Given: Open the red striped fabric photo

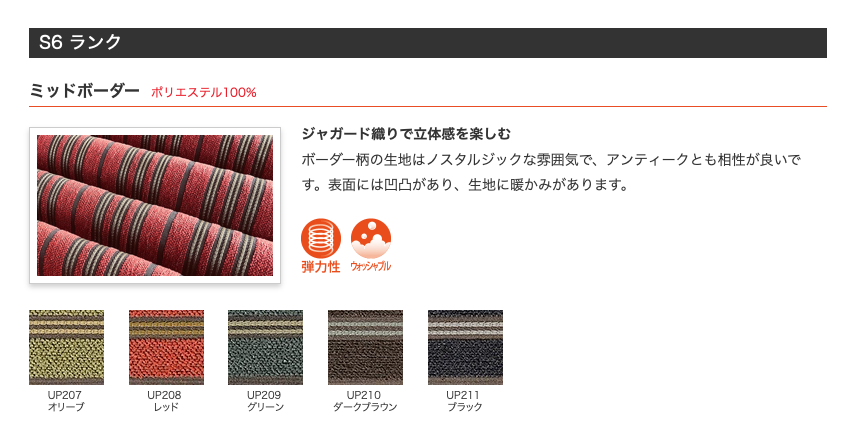Looking at the screenshot, I should click(x=155, y=205).
